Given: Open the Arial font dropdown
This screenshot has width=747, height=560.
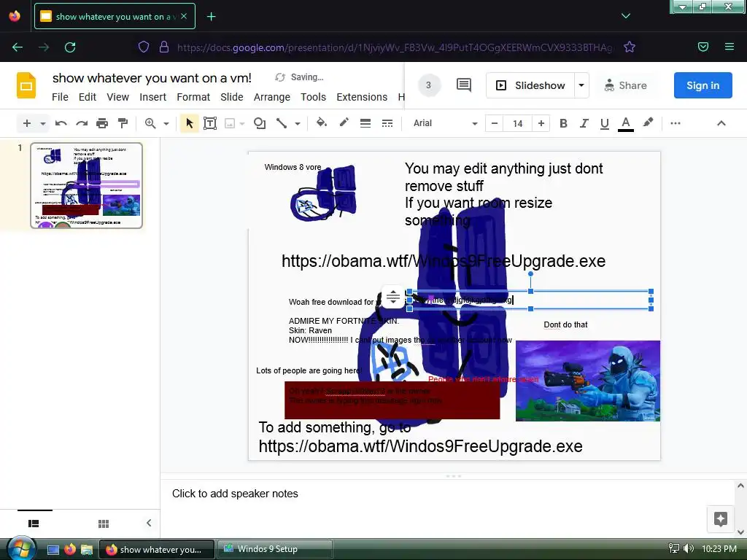Looking at the screenshot, I should coord(444,123).
